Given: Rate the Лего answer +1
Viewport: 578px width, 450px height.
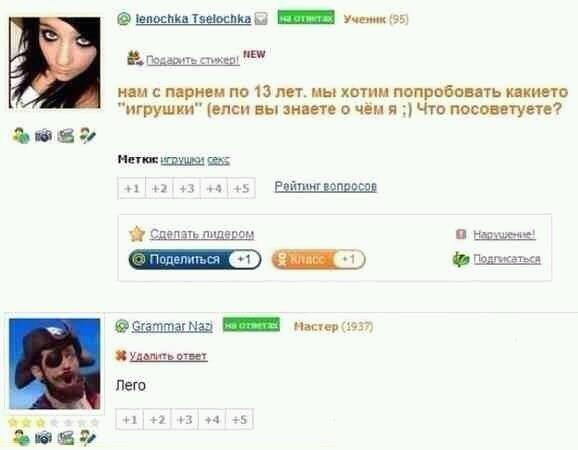Looking at the screenshot, I should pyautogui.click(x=129, y=419).
